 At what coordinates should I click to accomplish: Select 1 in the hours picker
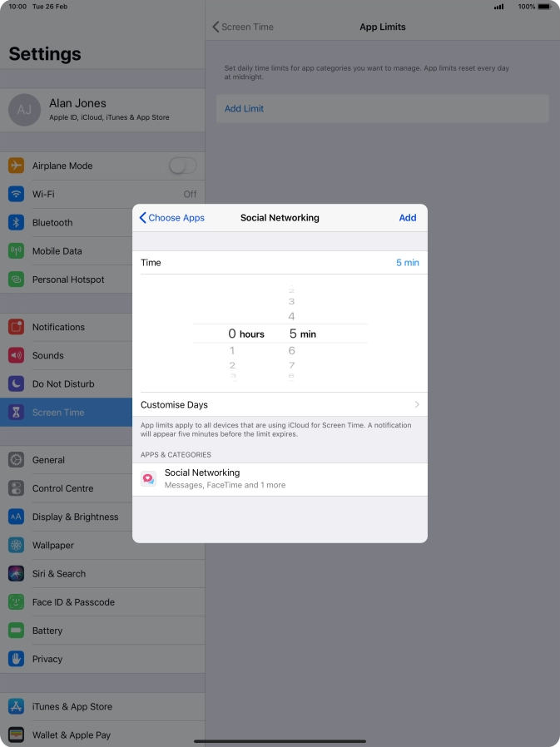[232, 351]
